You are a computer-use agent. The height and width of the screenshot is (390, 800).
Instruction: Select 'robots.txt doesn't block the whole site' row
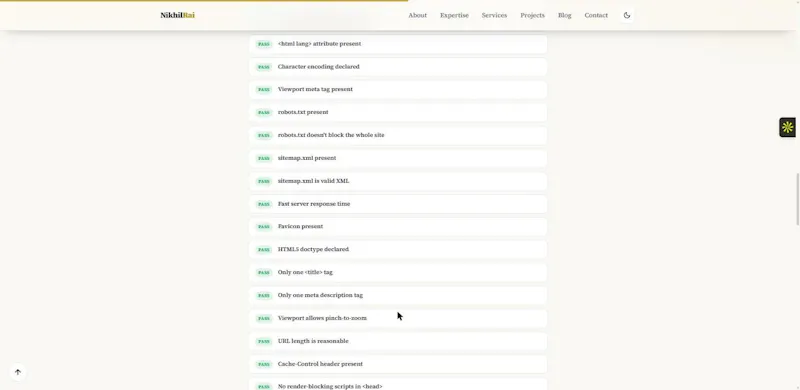tap(398, 135)
